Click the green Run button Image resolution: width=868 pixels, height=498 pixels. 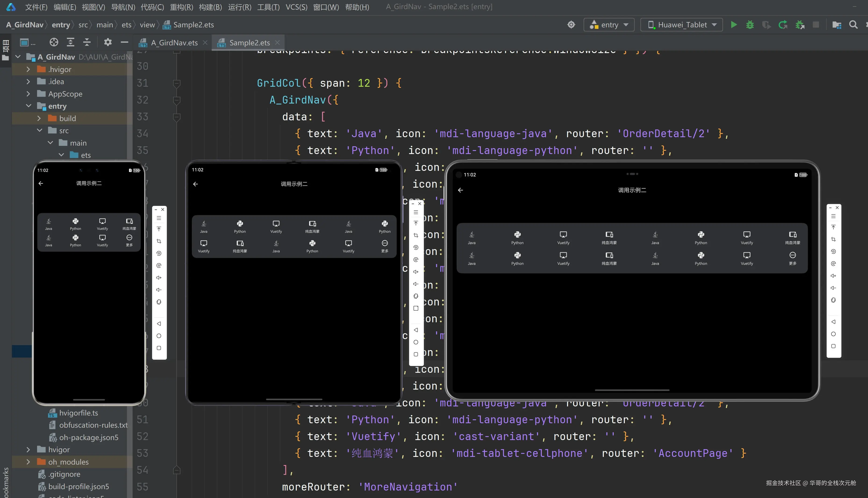[734, 25]
